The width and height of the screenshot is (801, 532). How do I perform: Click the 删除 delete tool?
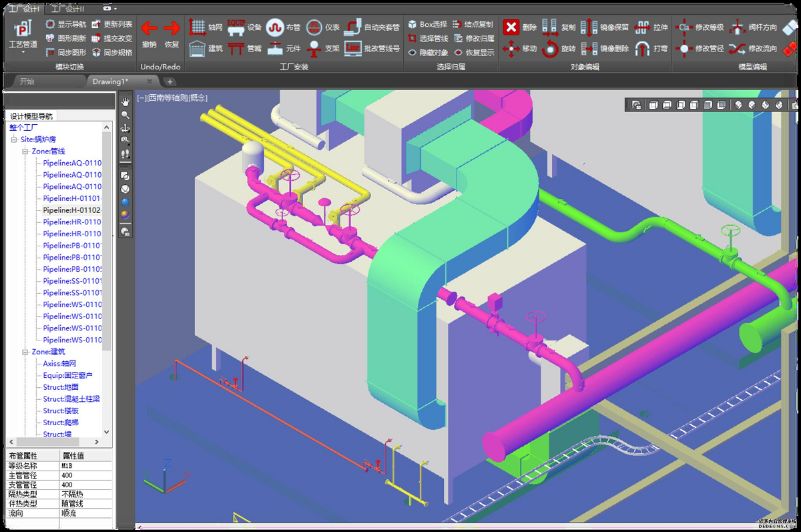pos(519,27)
